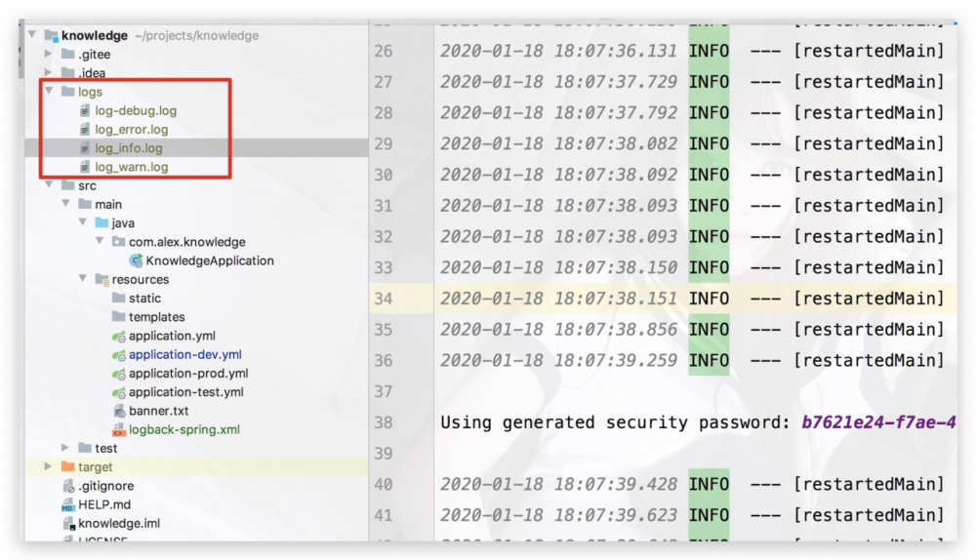Expand the .gitee folder arrow
This screenshot has width=976, height=560.
pos(49,55)
